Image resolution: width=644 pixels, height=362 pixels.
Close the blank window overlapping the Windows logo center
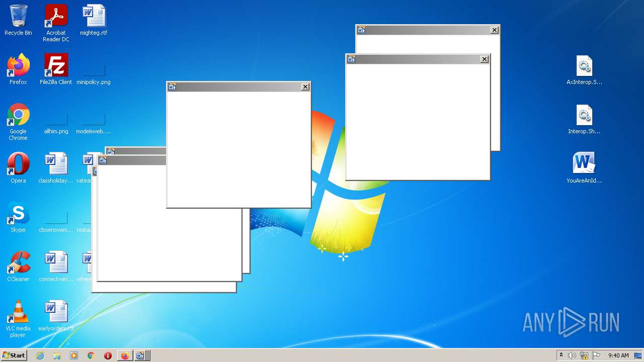pos(305,87)
